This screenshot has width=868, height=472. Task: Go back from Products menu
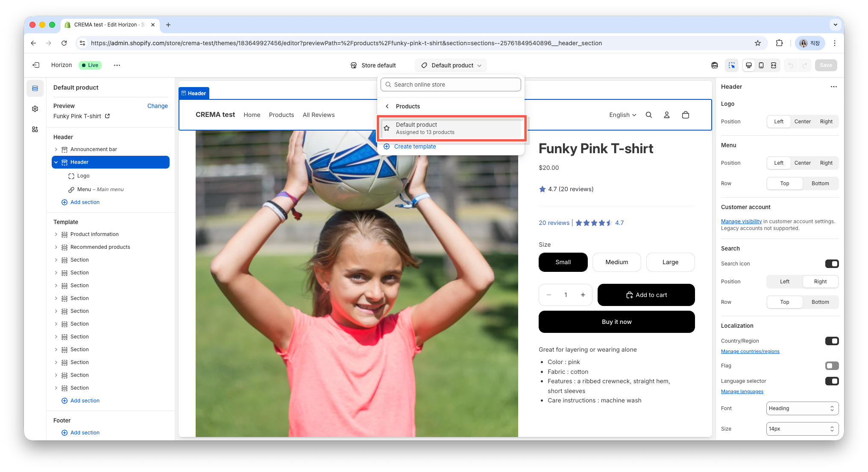pyautogui.click(x=387, y=106)
